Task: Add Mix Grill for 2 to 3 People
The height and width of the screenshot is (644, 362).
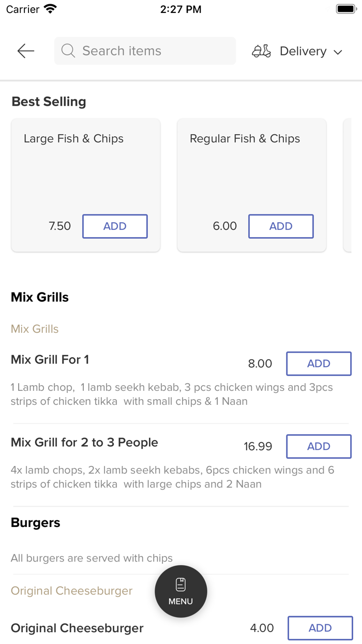Action: tap(319, 446)
